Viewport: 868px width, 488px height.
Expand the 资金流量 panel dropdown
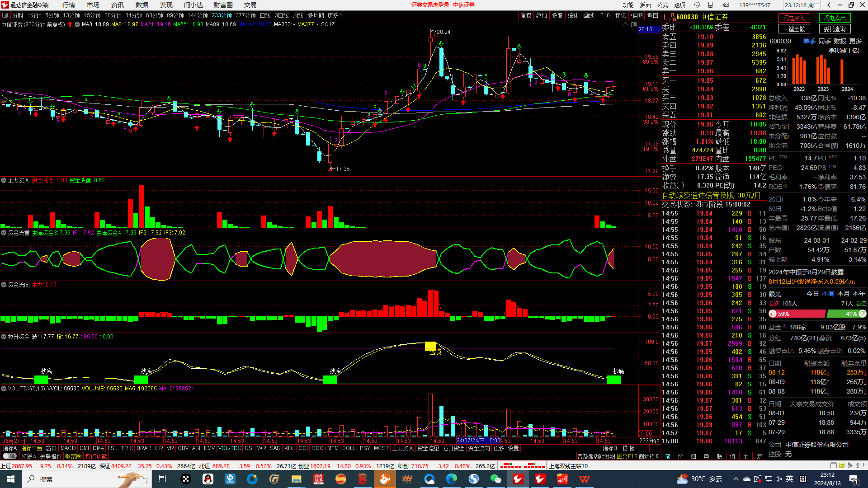(4, 233)
